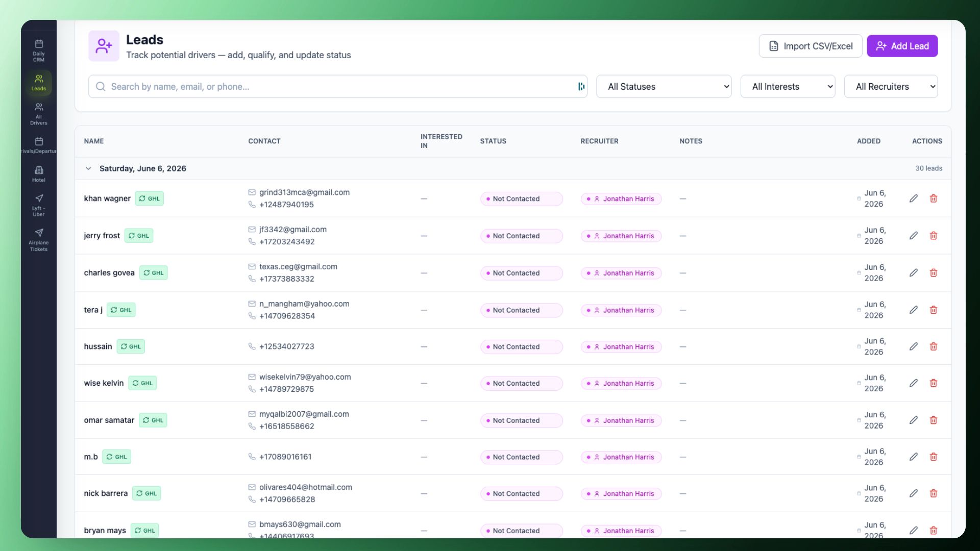
Task: Delete the omar samatar lead
Action: click(934, 420)
